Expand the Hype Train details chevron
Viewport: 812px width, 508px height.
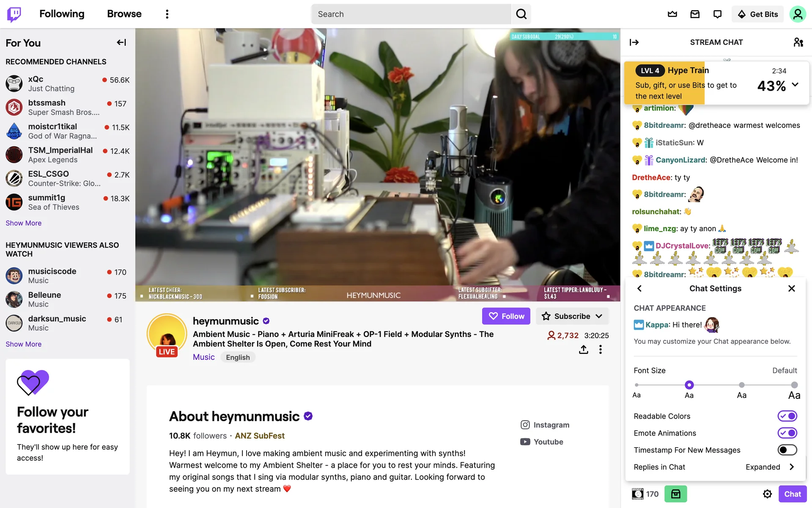coord(795,84)
